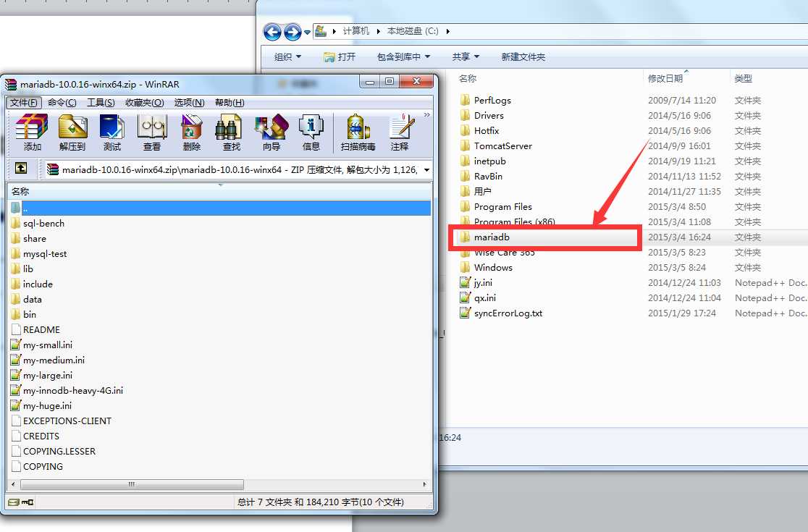Click the Explorer Back navigation button
This screenshot has height=532, width=808.
coord(273,32)
